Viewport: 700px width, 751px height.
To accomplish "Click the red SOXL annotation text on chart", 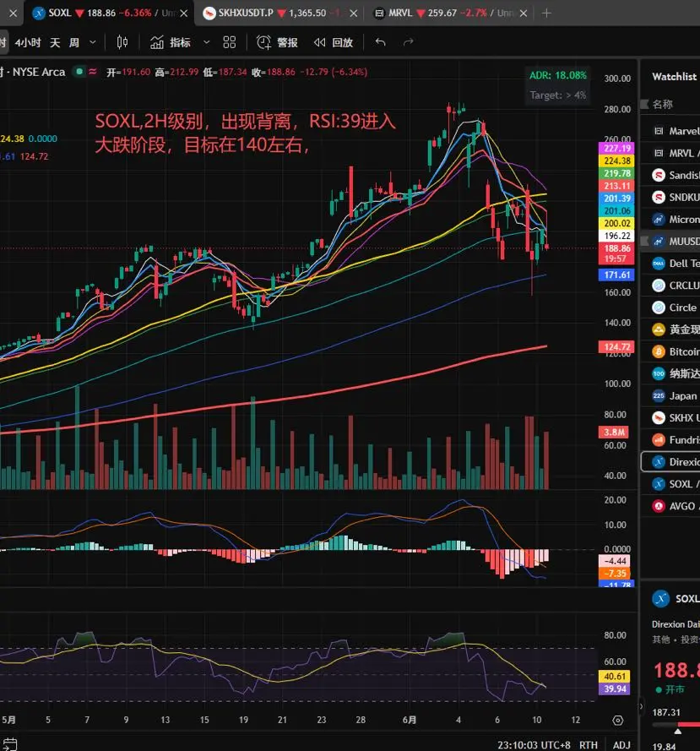I will [x=245, y=133].
